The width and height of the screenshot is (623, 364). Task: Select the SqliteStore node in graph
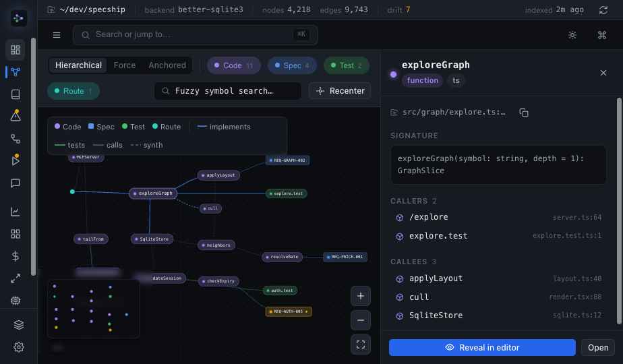(x=152, y=239)
